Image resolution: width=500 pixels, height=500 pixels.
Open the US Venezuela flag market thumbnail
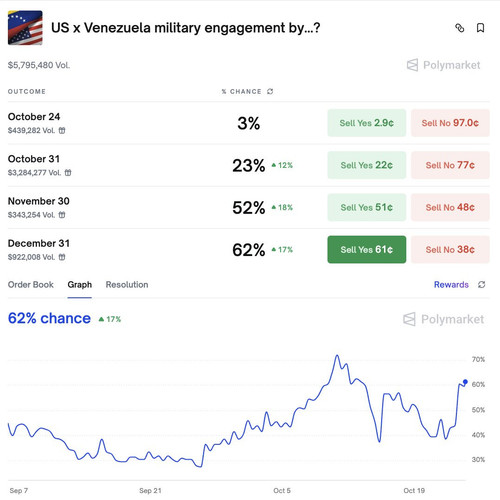(x=25, y=28)
